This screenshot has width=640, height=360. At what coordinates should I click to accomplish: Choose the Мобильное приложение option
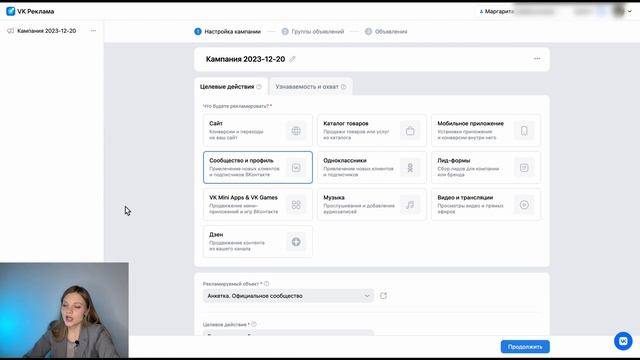486,131
